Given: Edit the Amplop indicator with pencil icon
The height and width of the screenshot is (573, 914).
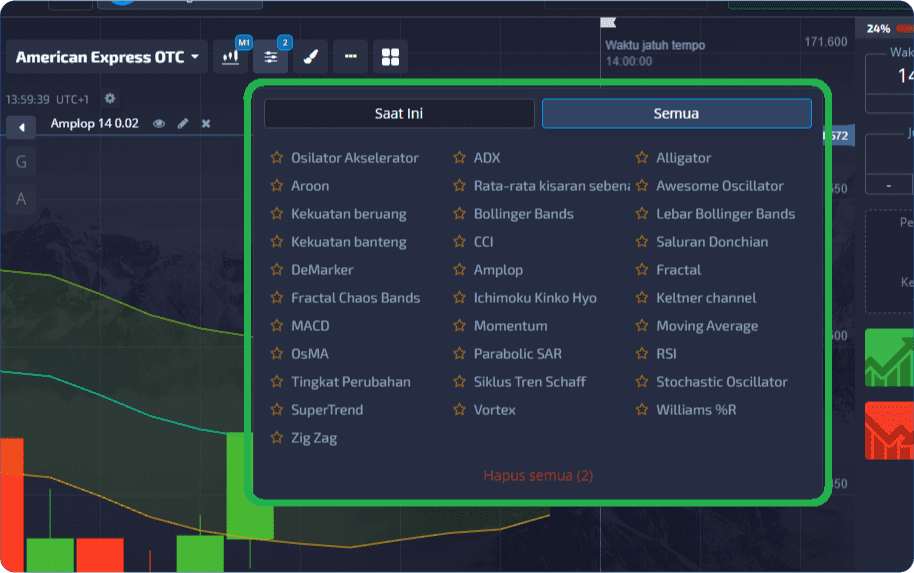Looking at the screenshot, I should click(183, 123).
